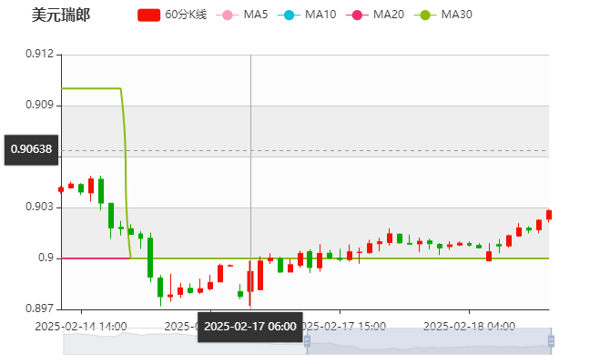Click the red 60分K线 legend icon
The image size is (610, 364).
(149, 15)
